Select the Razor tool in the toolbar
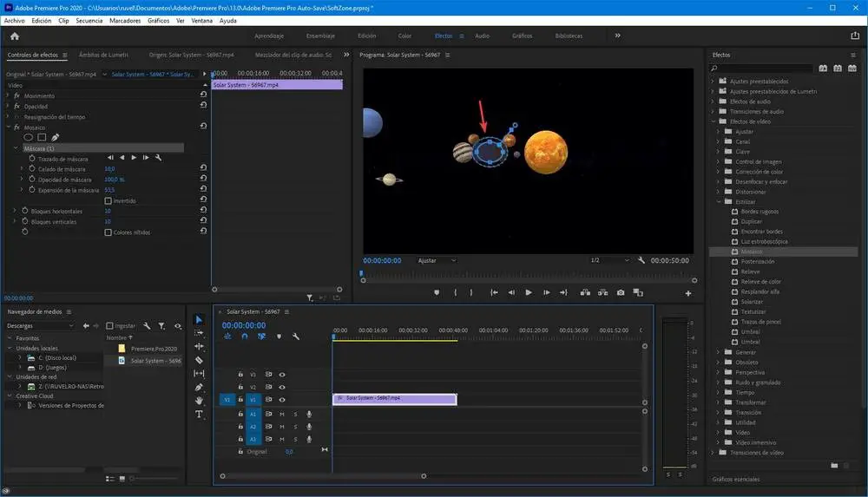This screenshot has width=868, height=497. pyautogui.click(x=199, y=360)
